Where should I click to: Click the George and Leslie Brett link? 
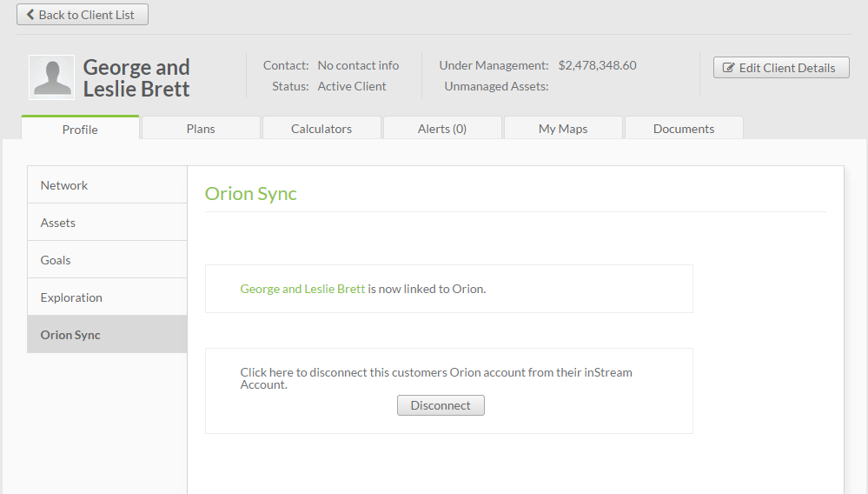click(302, 289)
